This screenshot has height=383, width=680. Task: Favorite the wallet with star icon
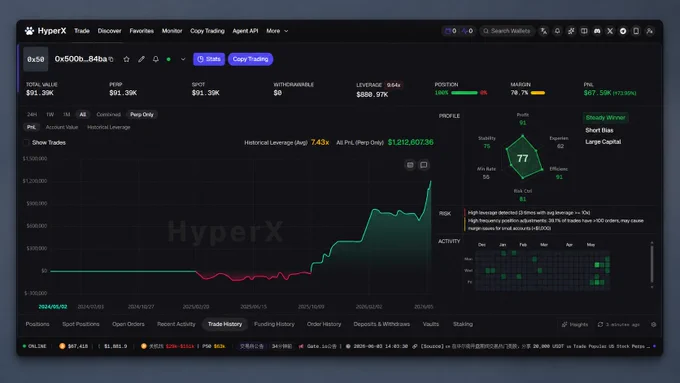click(x=126, y=59)
